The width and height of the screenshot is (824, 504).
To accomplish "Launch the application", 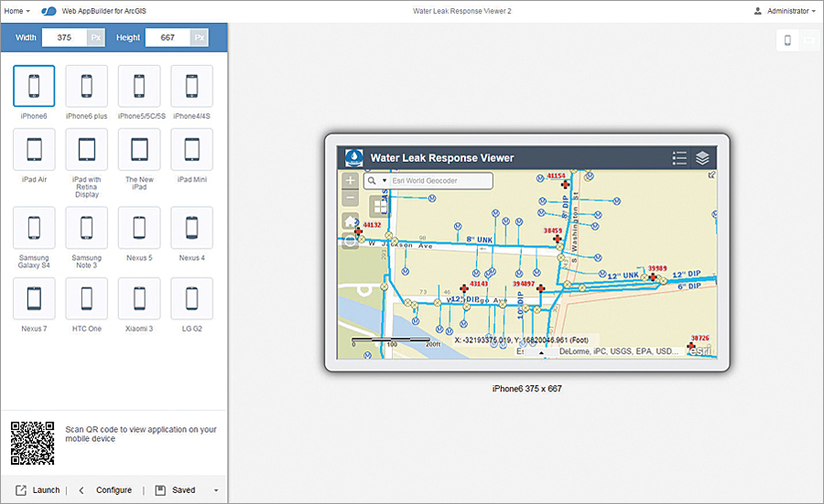I will [38, 490].
